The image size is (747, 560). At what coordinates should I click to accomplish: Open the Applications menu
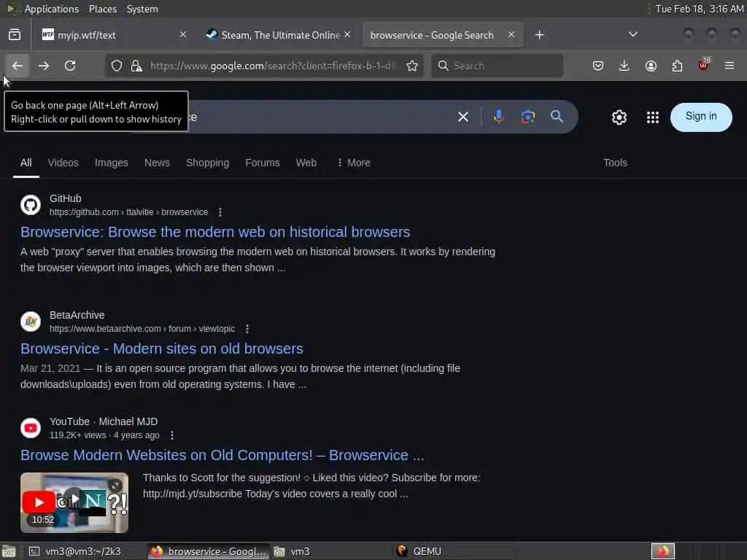[x=52, y=9]
